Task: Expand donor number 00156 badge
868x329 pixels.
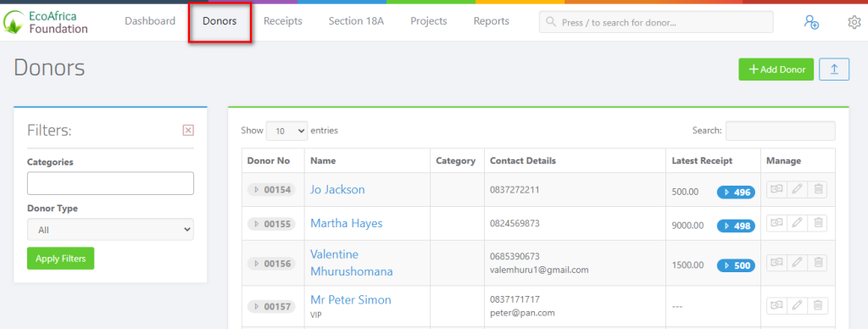Action: coord(272,264)
